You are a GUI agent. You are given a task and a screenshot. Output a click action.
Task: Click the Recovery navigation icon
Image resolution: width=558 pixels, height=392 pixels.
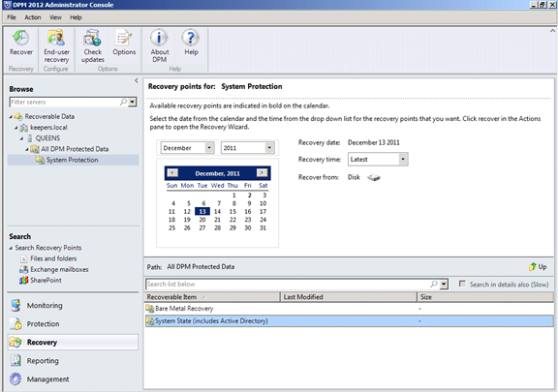(15, 343)
